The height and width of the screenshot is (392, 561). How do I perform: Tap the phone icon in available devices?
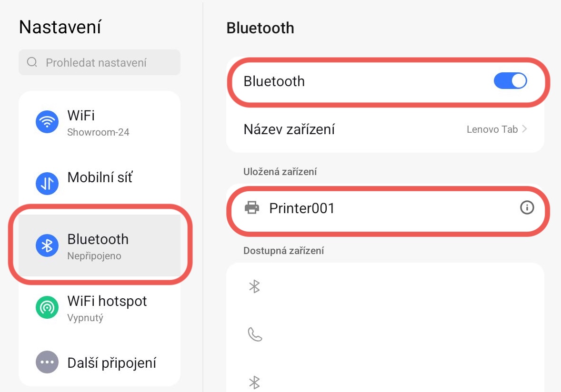pos(255,335)
